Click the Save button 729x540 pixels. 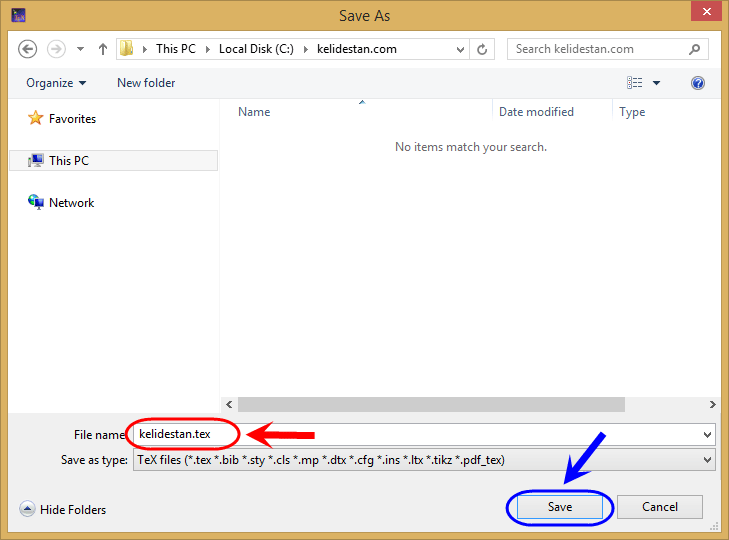click(560, 507)
